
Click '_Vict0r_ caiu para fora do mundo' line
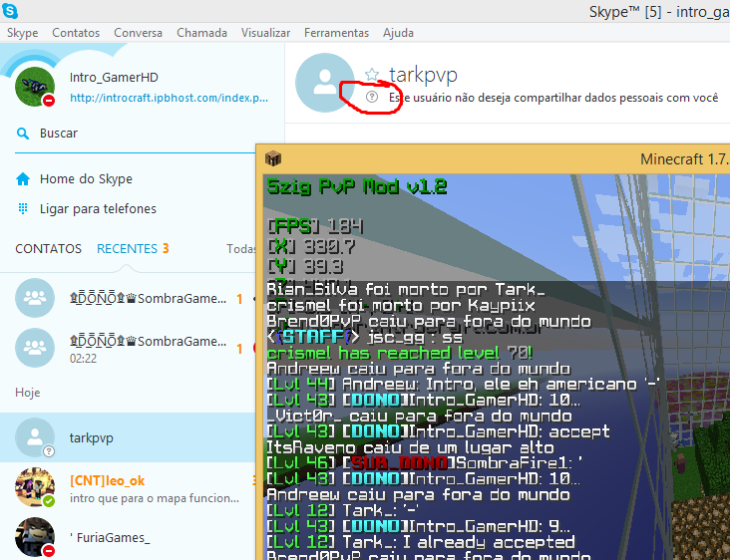point(420,416)
